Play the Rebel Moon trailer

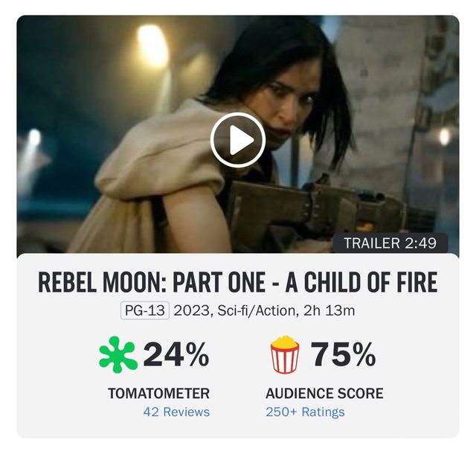tap(237, 139)
